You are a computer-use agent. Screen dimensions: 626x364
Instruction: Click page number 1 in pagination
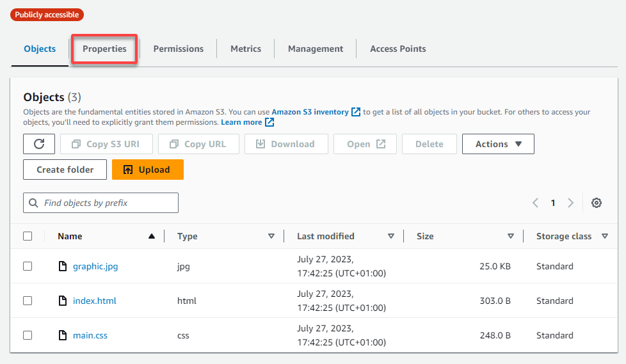click(553, 203)
